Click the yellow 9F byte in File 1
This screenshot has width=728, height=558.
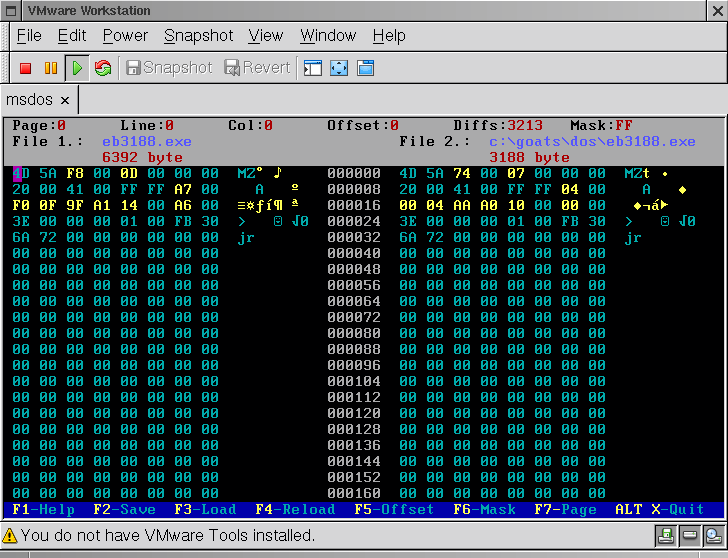(75, 206)
